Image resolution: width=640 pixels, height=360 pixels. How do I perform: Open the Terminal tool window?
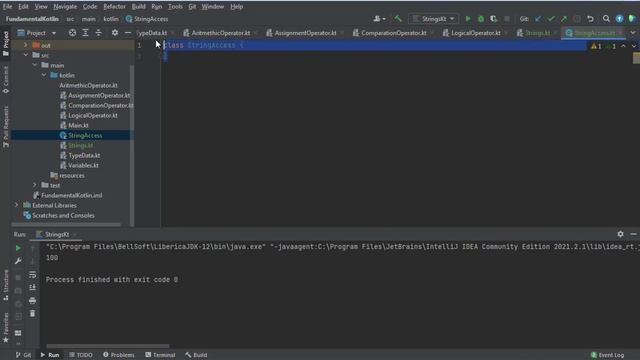click(x=160, y=355)
